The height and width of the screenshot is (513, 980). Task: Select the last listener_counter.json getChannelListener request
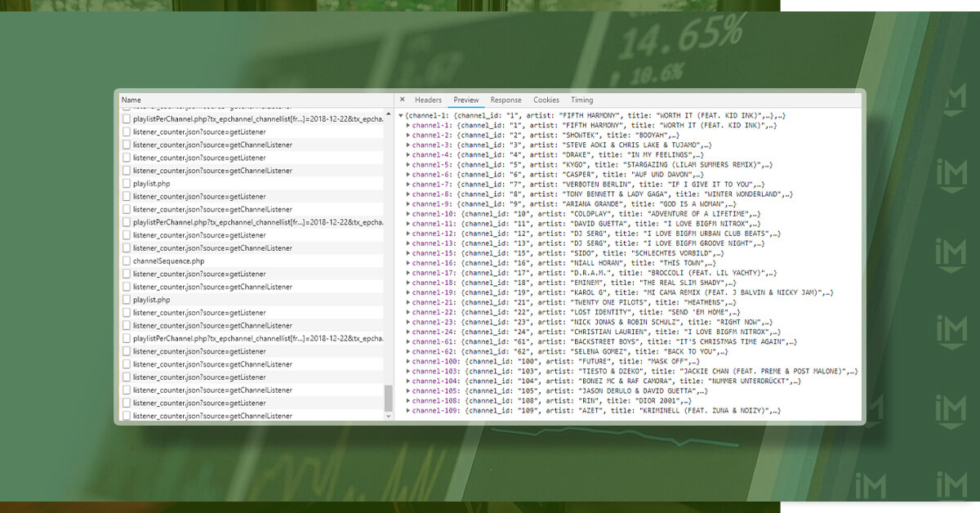point(252,416)
